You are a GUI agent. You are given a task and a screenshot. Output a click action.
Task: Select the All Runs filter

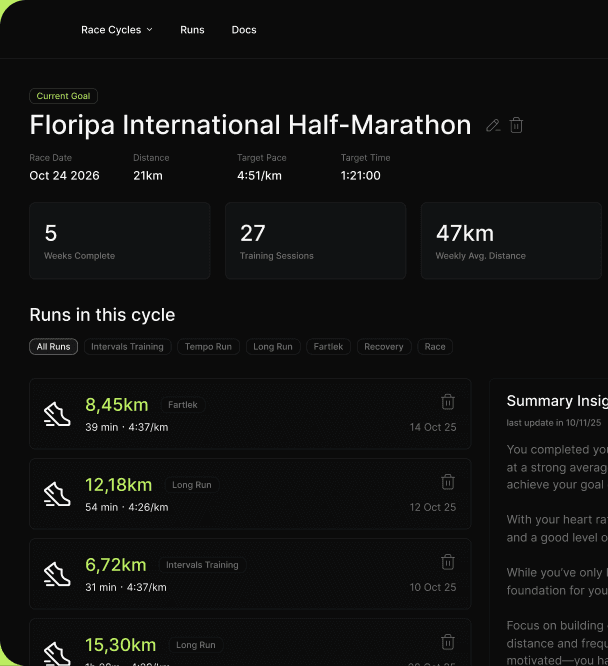[x=54, y=347]
